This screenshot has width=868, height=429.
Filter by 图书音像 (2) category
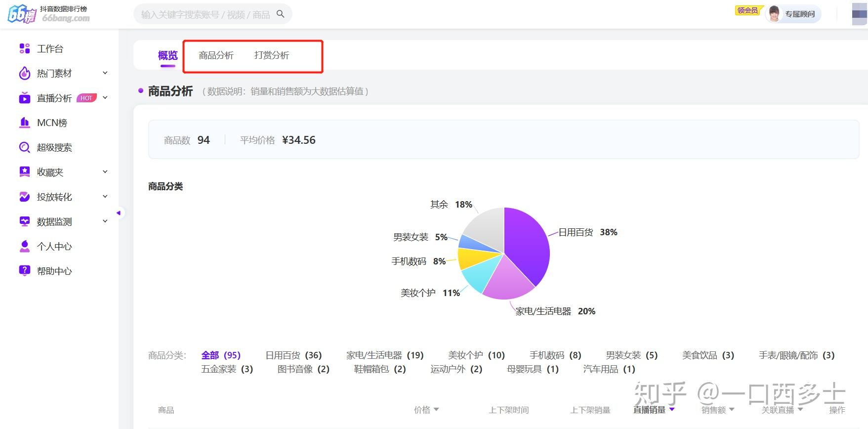tap(303, 369)
